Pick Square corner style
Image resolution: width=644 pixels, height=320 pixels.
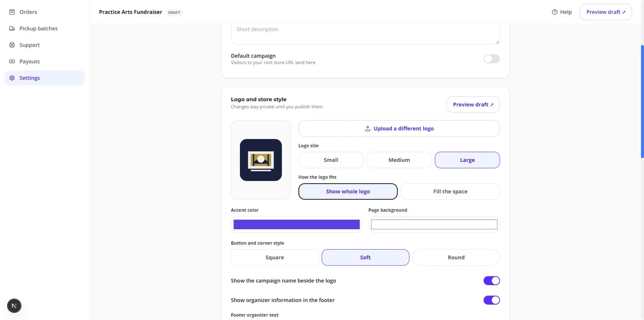[x=275, y=258]
